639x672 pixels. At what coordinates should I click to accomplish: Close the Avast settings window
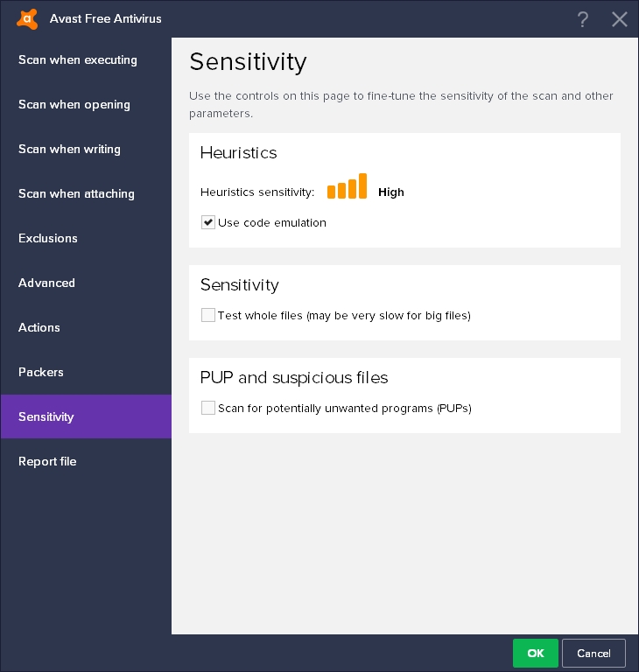620,19
